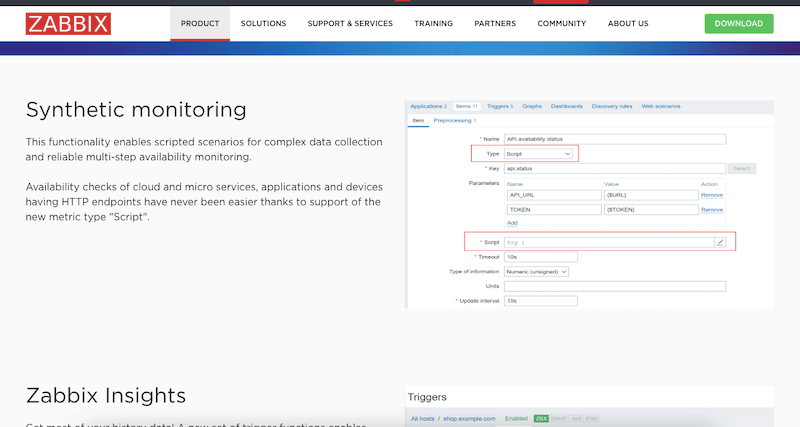Click the Update interval field
800x427 pixels.
click(x=541, y=301)
